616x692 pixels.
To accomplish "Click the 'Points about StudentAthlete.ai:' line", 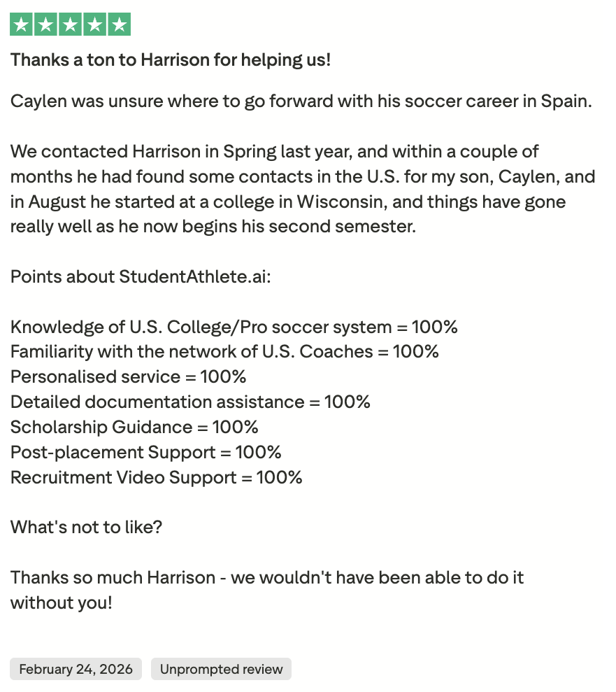I will point(141,276).
